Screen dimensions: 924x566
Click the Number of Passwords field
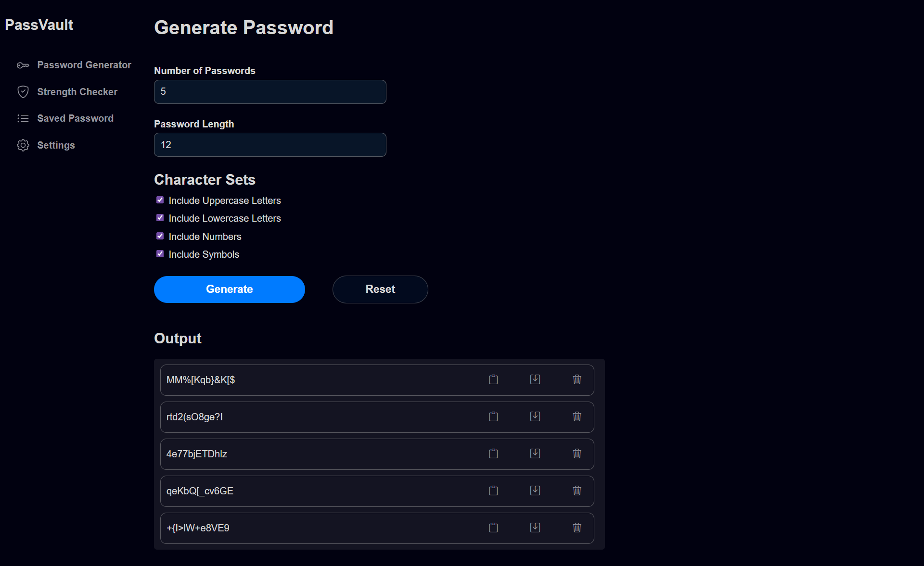(269, 91)
